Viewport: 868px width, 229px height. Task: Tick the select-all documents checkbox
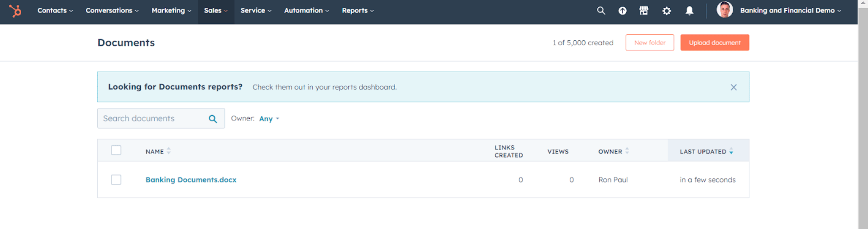(116, 150)
